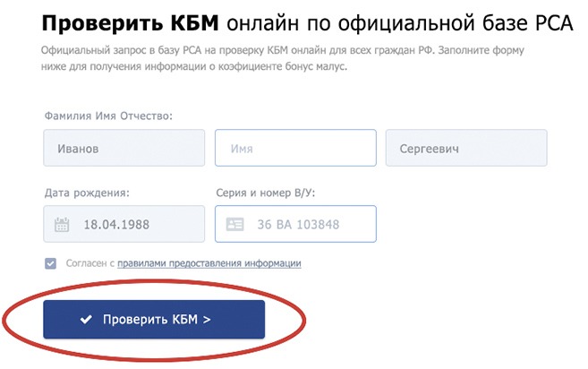This screenshot has height=369, width=588.
Task: Select the empty Имя input field
Action: click(x=295, y=148)
